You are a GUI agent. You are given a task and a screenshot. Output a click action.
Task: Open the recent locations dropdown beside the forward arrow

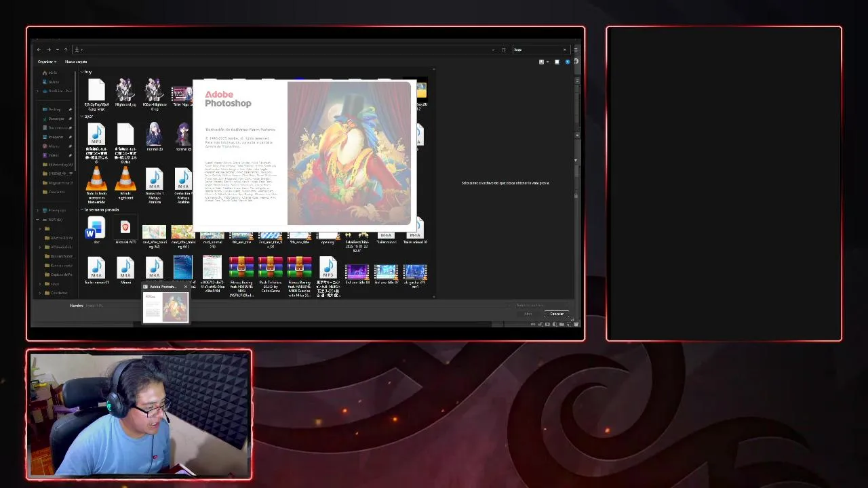(57, 49)
